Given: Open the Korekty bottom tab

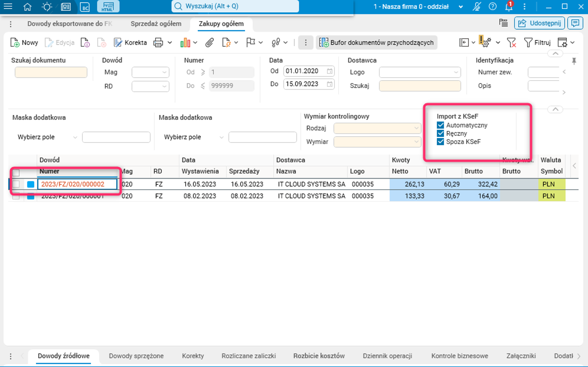Looking at the screenshot, I should (193, 356).
